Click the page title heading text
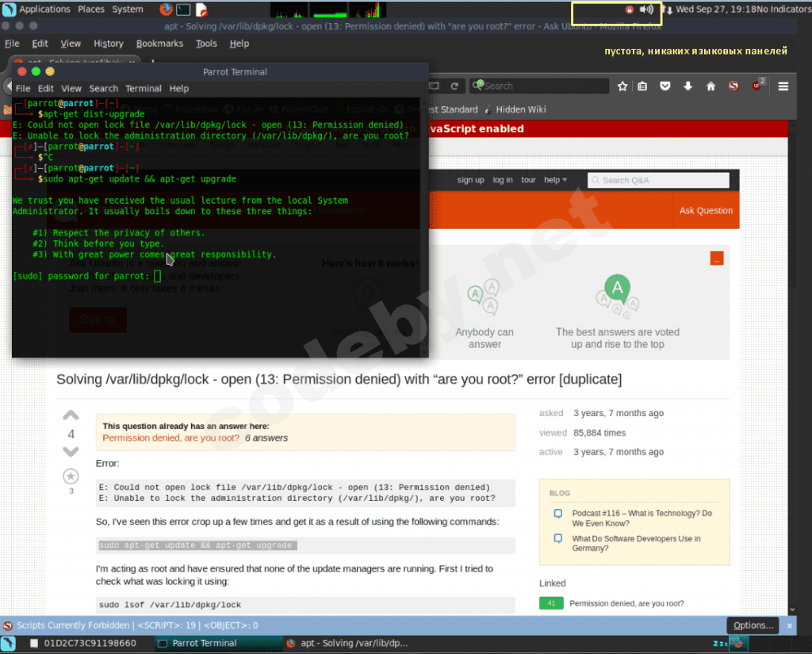 click(x=339, y=379)
